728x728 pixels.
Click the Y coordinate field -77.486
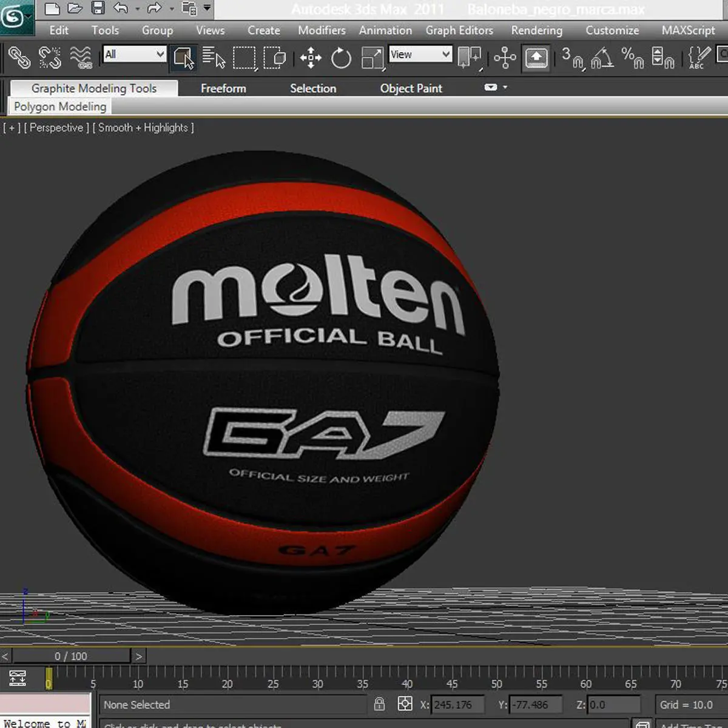point(536,705)
